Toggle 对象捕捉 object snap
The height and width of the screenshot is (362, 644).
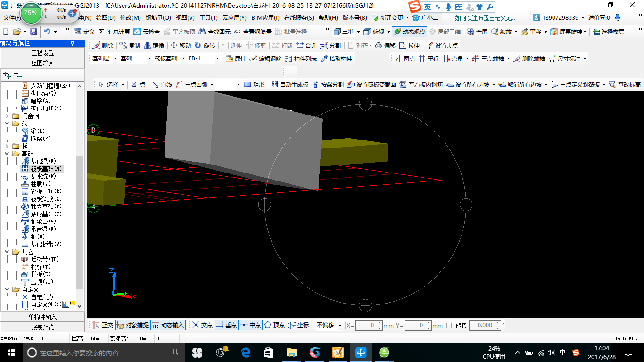[x=132, y=325]
